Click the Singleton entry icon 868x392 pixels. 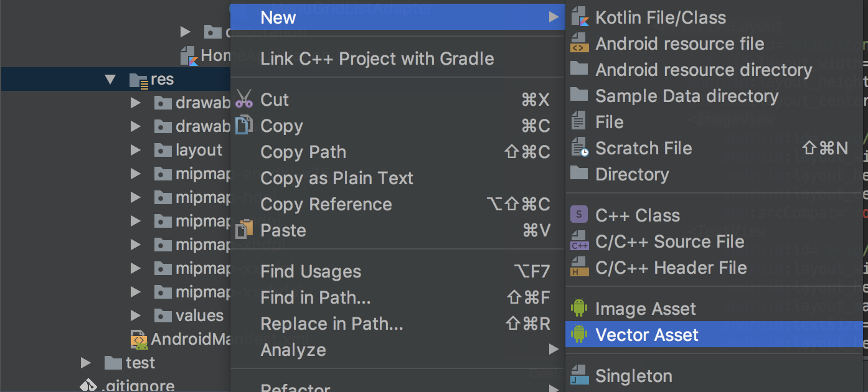pyautogui.click(x=579, y=376)
